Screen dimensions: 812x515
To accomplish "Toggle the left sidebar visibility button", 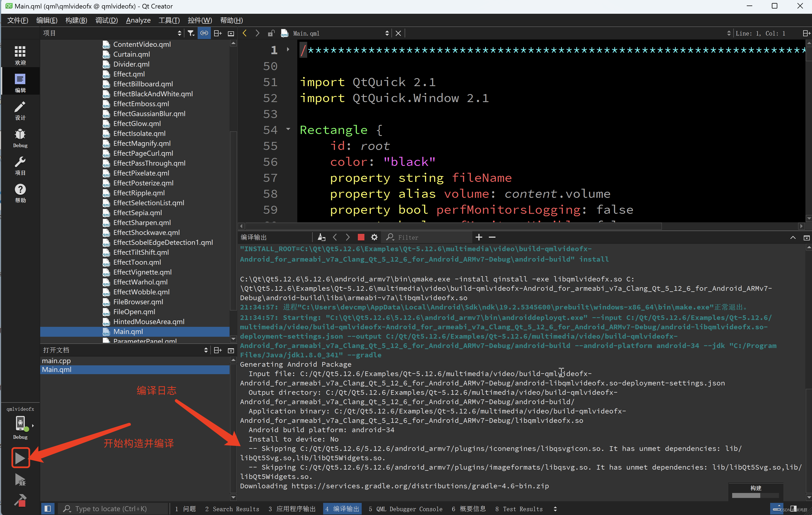I will (48, 508).
